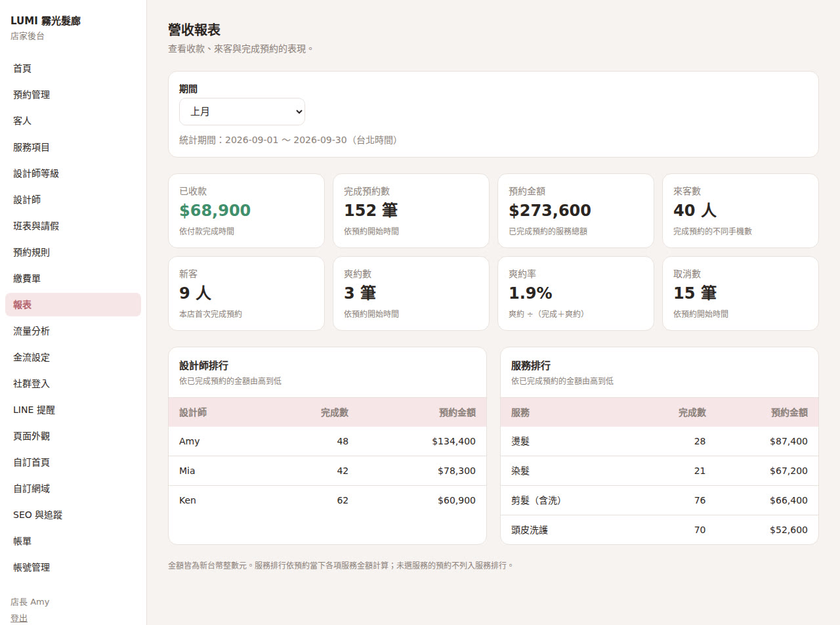Select 客人 in the sidebar

[73, 121]
